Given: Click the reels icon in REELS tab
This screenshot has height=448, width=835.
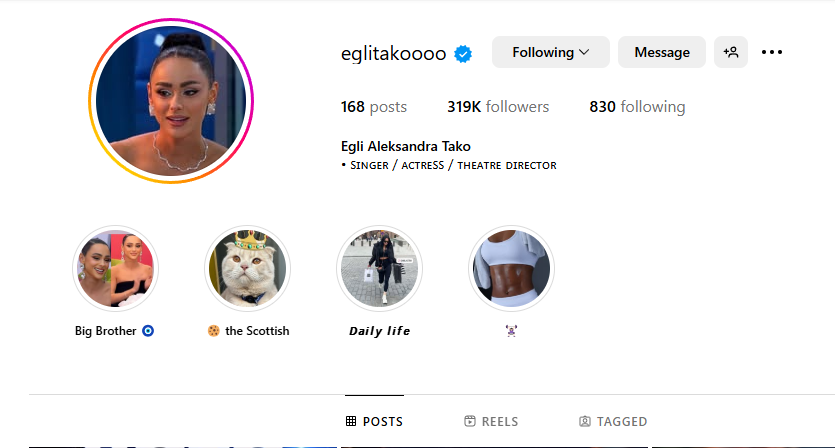Looking at the screenshot, I should [x=470, y=421].
